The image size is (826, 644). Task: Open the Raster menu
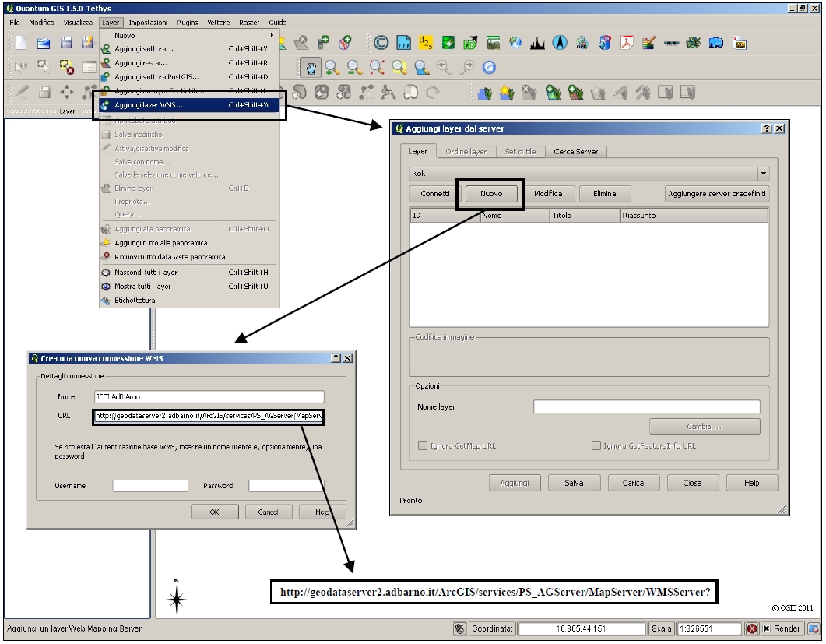tap(249, 22)
